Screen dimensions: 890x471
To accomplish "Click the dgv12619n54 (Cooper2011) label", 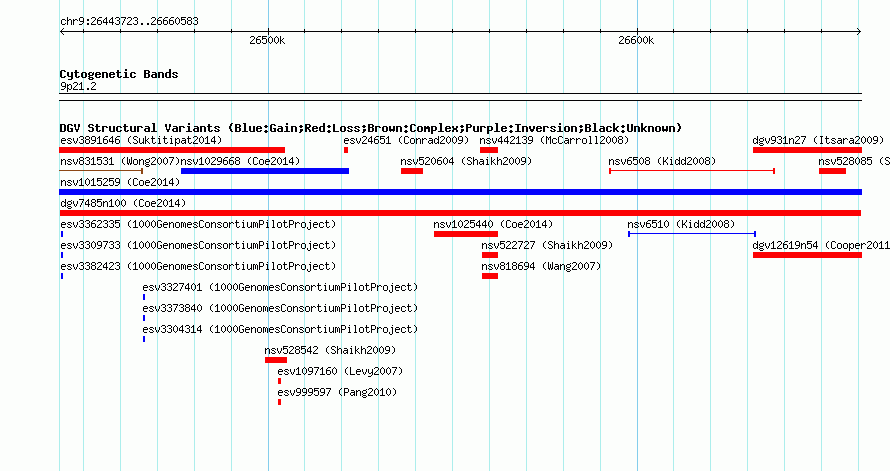I will (821, 245).
